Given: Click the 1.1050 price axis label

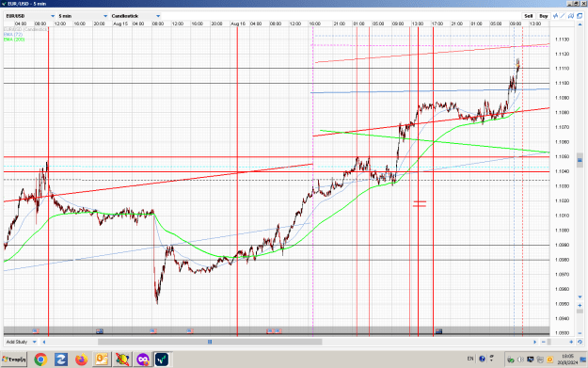Looking at the screenshot, I should pyautogui.click(x=562, y=157).
